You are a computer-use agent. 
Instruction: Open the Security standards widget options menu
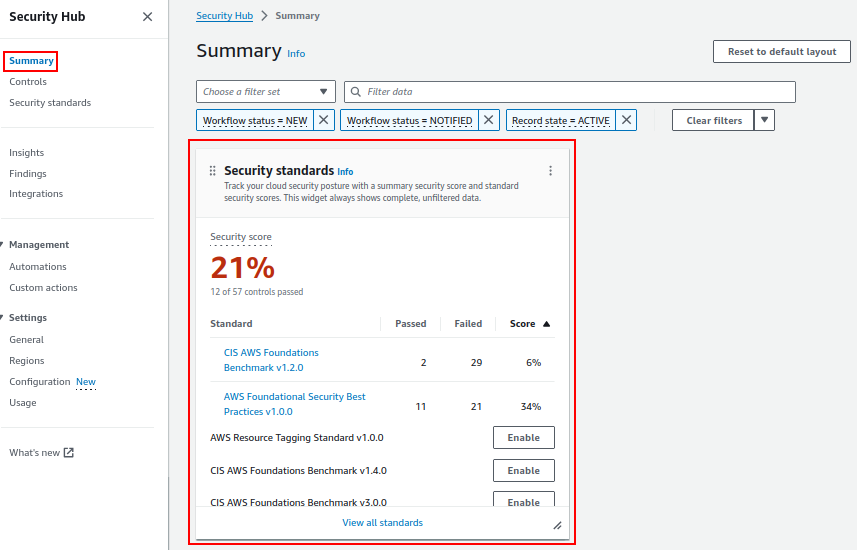tap(550, 171)
